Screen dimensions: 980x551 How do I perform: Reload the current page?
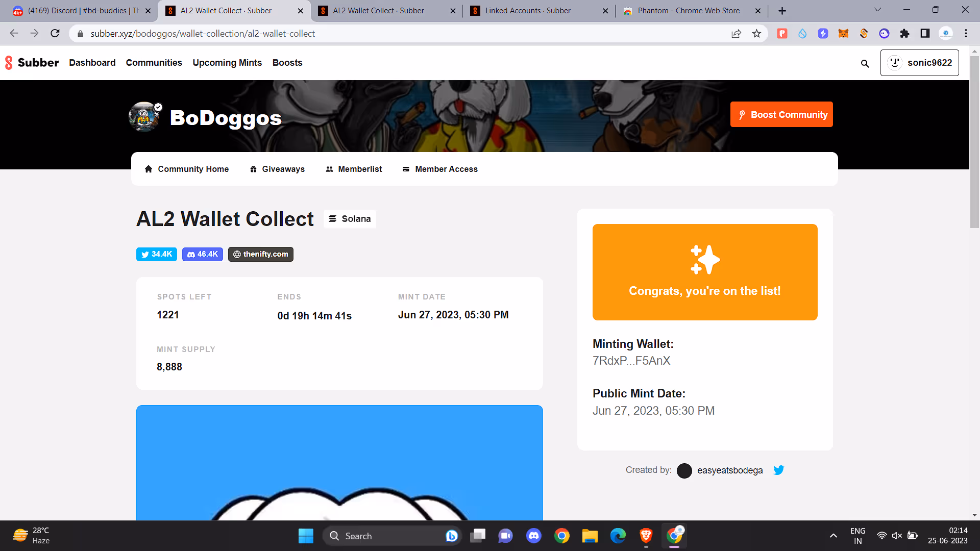tap(55, 34)
